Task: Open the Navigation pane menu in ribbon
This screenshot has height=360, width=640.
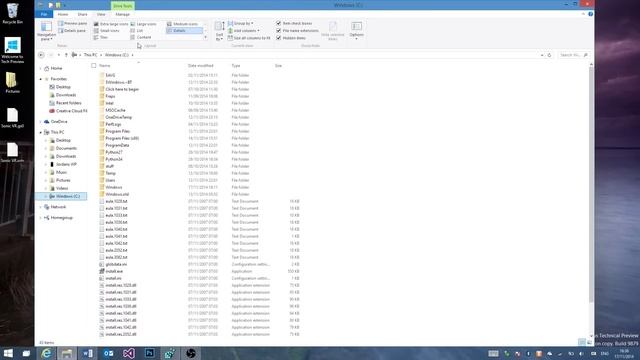Action: pos(46,31)
